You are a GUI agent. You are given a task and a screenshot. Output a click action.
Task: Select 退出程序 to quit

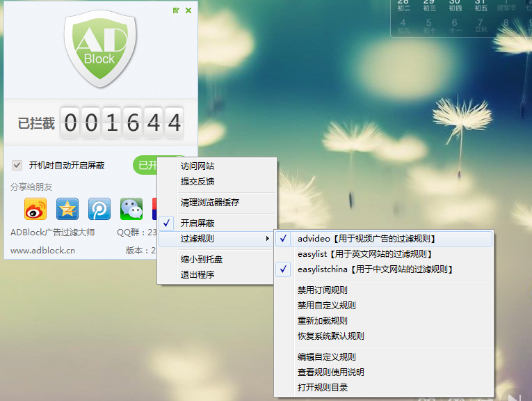click(216, 274)
